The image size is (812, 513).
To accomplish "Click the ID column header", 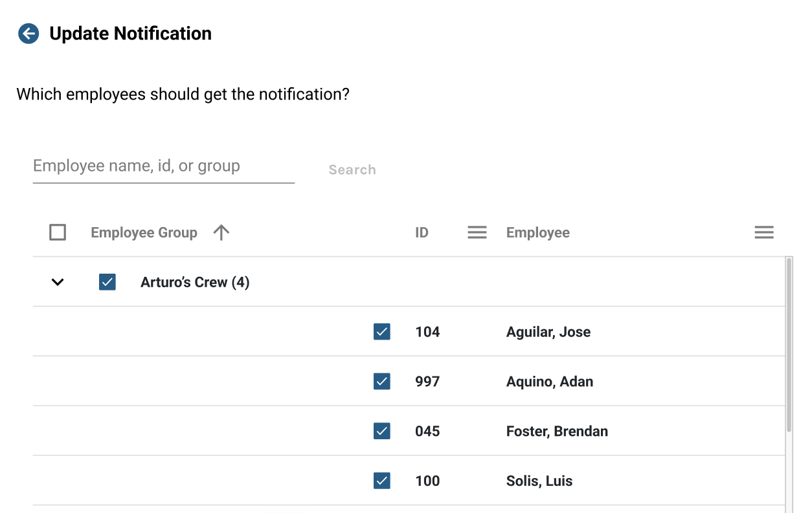I will click(x=422, y=233).
